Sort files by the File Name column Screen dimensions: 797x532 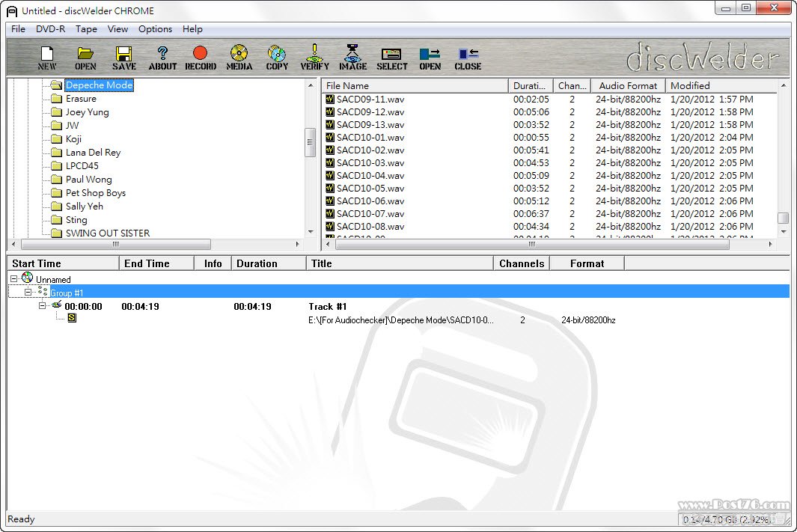[415, 86]
